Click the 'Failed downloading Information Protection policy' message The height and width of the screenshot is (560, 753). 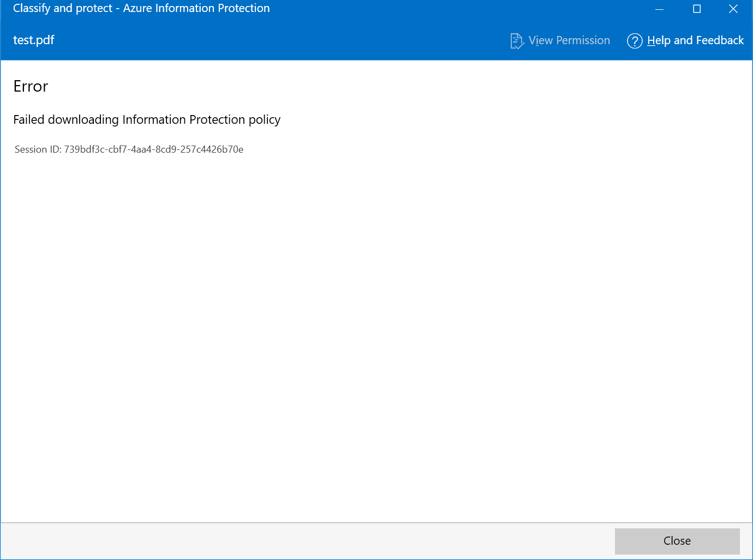147,119
